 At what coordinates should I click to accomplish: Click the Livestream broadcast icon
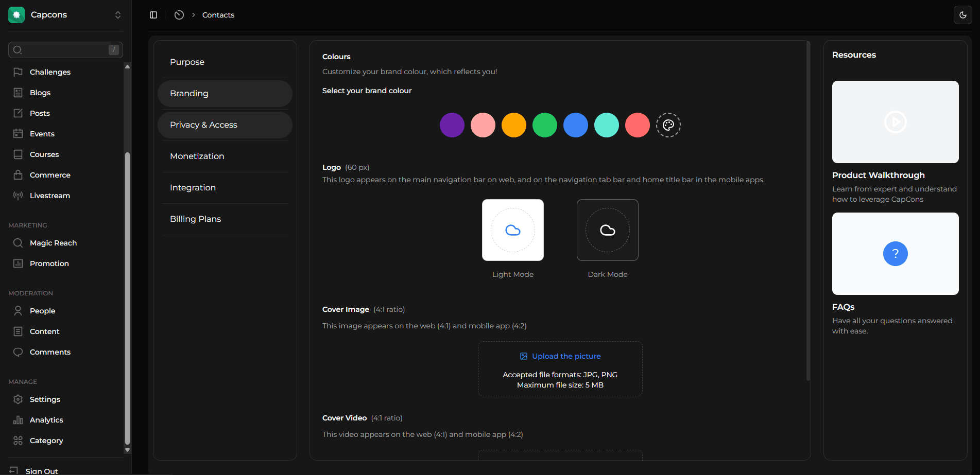[18, 196]
